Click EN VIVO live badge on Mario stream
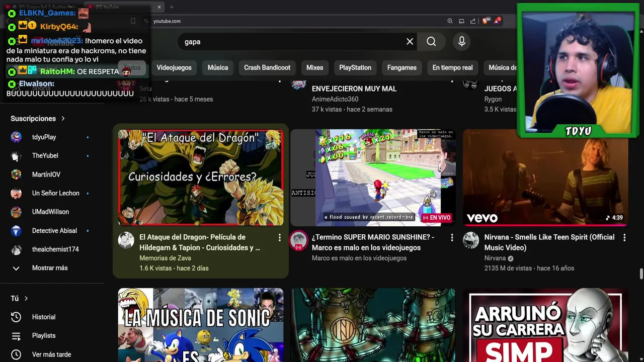Viewport: 644px width, 362px height. (x=436, y=218)
